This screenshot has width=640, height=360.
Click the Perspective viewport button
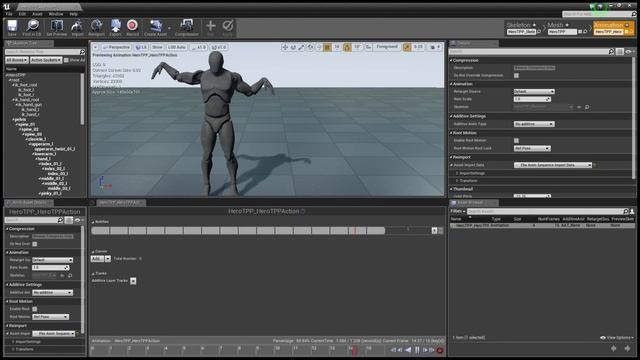point(116,47)
